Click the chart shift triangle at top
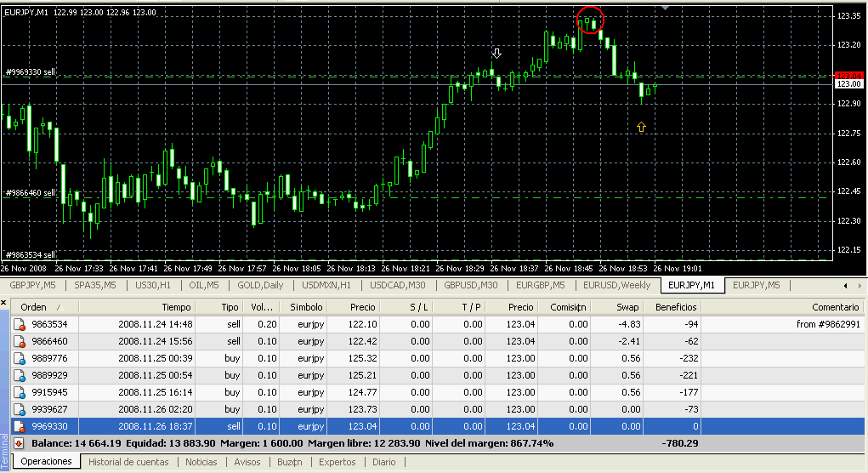This screenshot has width=868, height=473. [666, 7]
